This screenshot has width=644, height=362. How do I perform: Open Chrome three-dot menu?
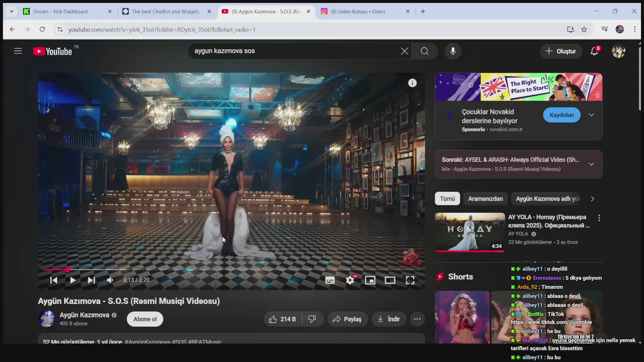[635, 30]
